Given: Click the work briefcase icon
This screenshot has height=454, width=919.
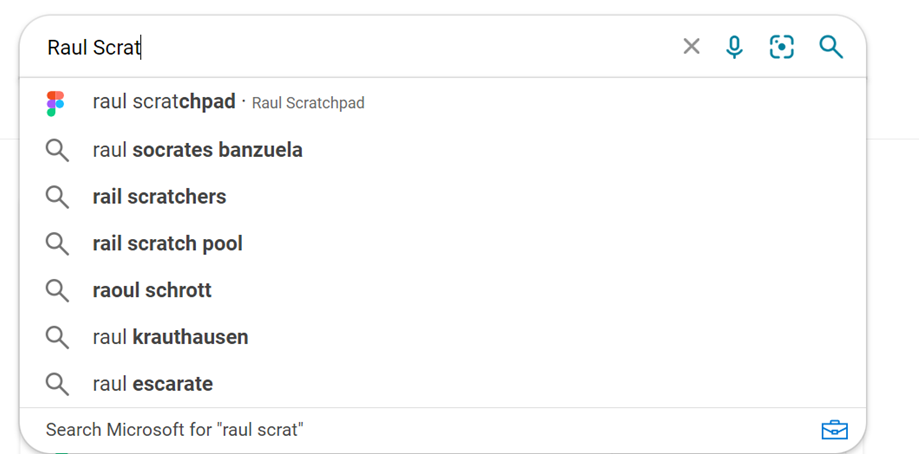Looking at the screenshot, I should 835,430.
